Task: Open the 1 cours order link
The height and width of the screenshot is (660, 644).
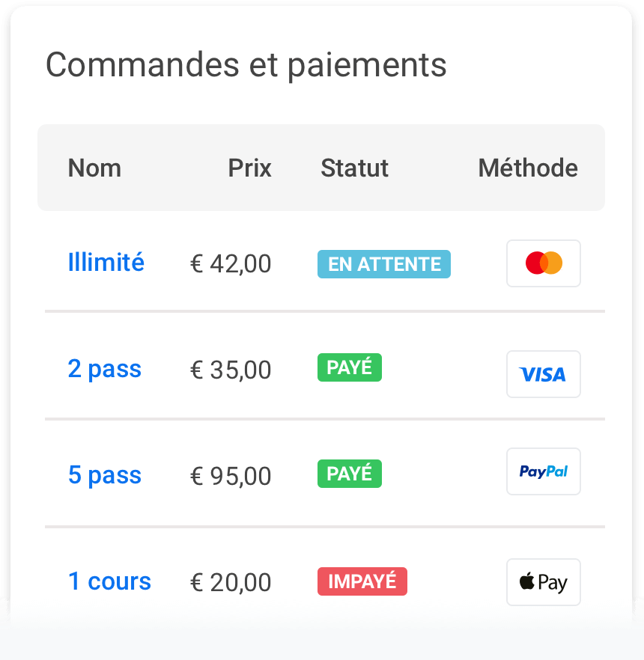Action: pyautogui.click(x=109, y=581)
